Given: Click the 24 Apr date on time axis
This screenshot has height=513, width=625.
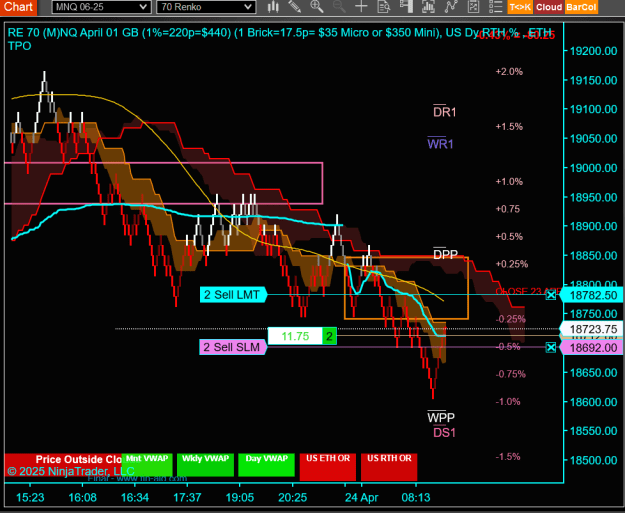Looking at the screenshot, I should (x=362, y=498).
